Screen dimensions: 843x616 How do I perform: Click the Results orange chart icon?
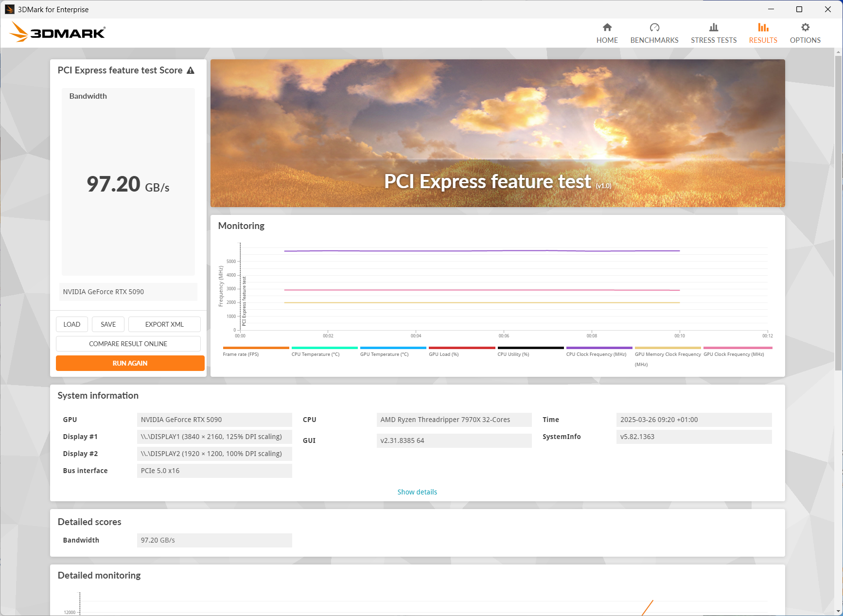[x=763, y=27]
